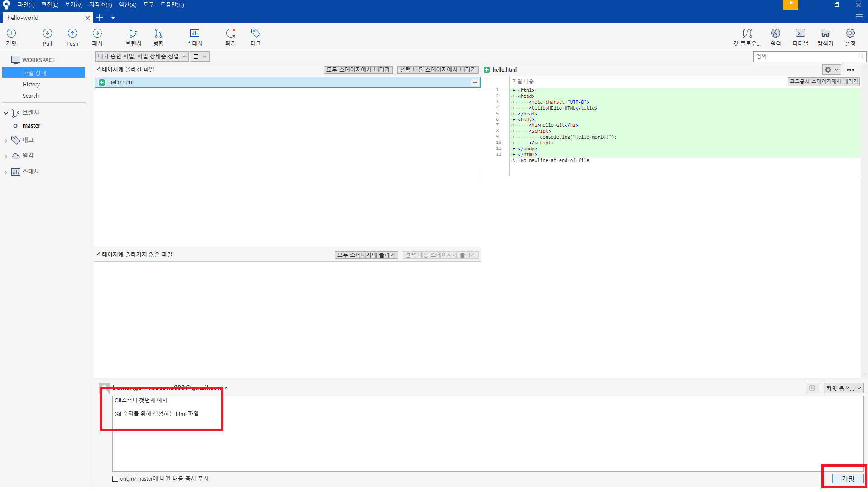Screen dimensions: 868x492
Task: Click the 패치 (Fetch) toolbar icon
Action: point(97,37)
